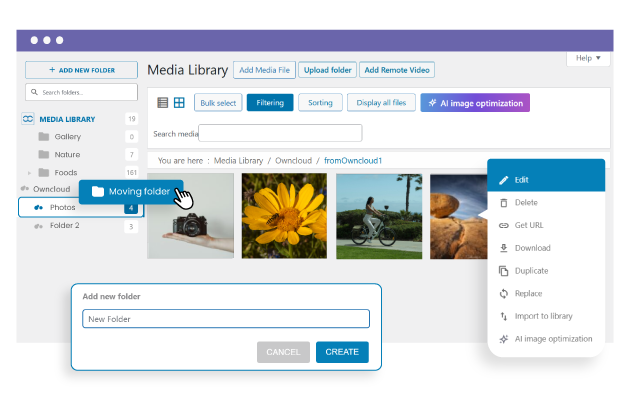Choose Import to library menu entry
Viewport: 630px width, 400px height.
coord(546,316)
